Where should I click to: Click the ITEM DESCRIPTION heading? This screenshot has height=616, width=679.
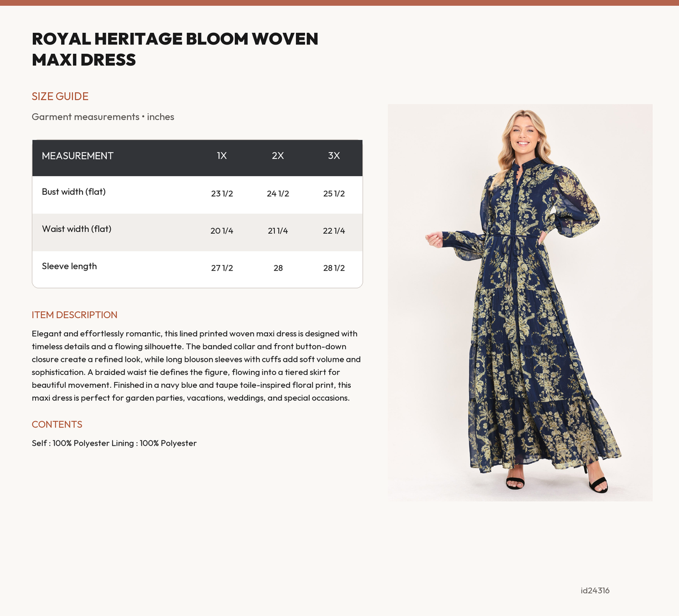click(75, 315)
